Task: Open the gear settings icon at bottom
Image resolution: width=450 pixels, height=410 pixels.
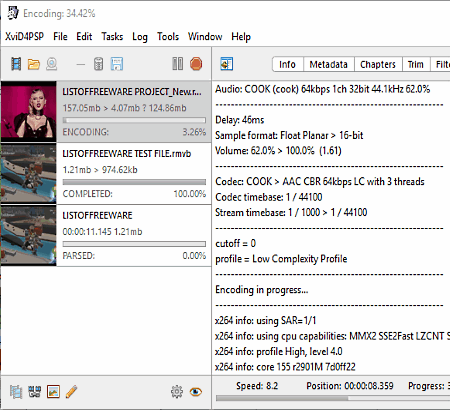Action: (177, 392)
